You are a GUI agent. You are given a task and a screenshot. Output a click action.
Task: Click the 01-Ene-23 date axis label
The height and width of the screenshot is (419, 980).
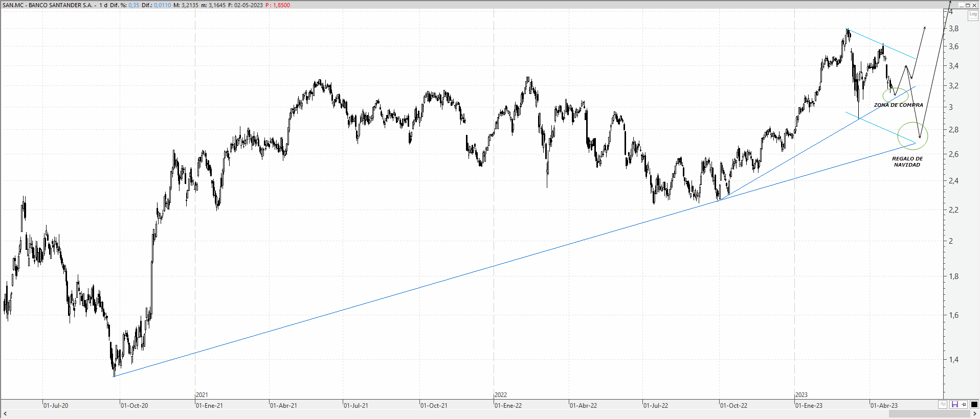(809, 406)
